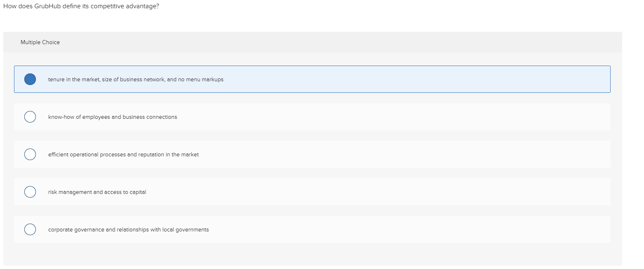
Task: Click the text 'risk management and access to capital'
Action: (x=97, y=192)
